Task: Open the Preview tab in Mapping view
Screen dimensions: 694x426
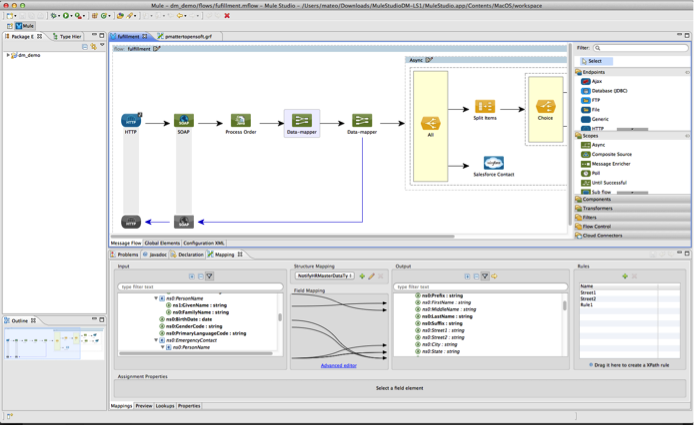Action: [144, 406]
